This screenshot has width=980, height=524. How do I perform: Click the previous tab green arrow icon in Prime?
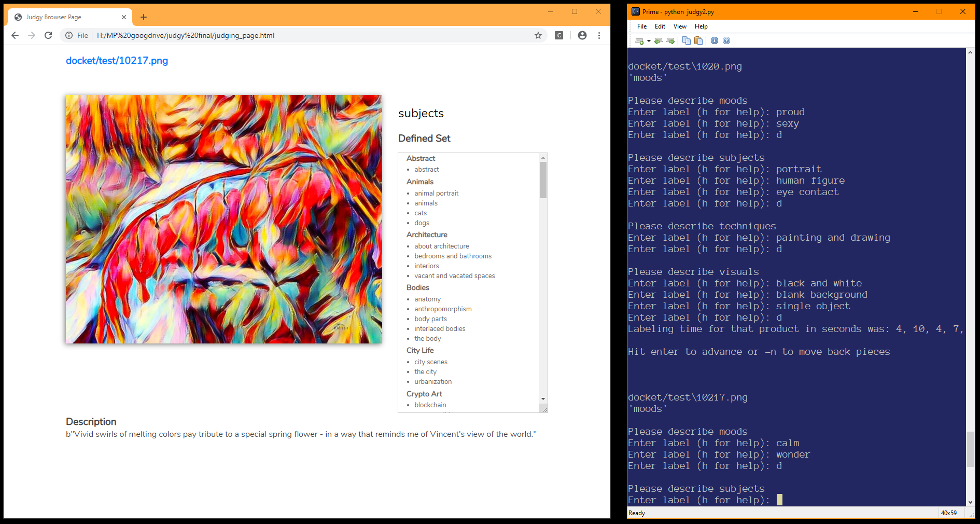[x=659, y=41]
